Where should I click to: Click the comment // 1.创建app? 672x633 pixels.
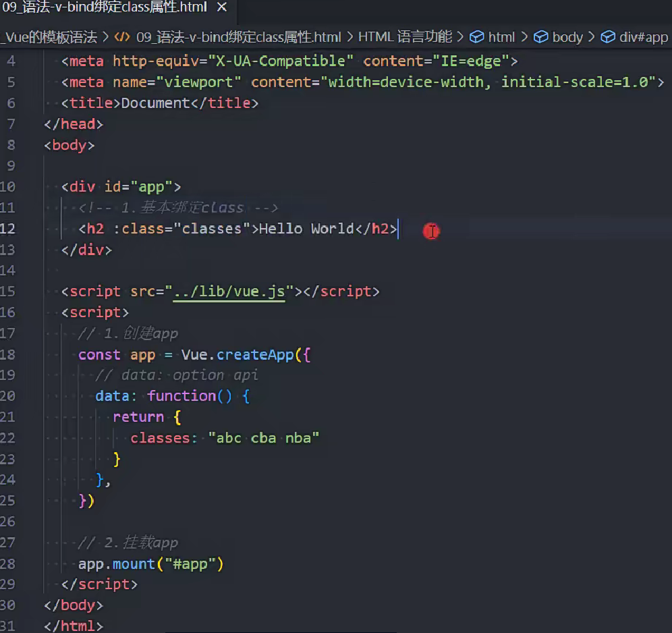[128, 333]
